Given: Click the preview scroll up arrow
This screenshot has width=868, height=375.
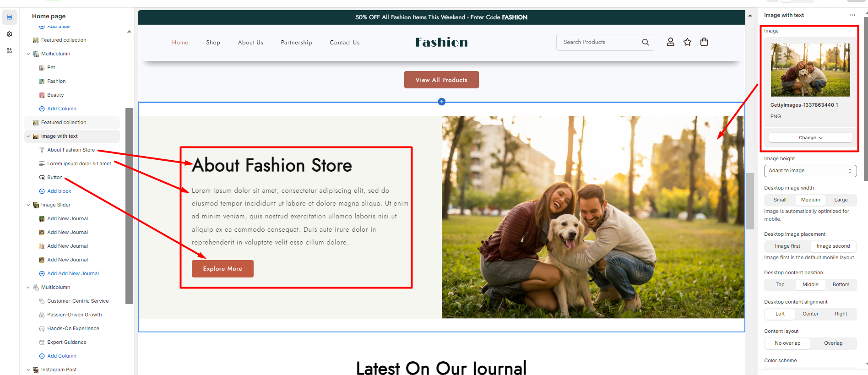Looking at the screenshot, I should 750,16.
